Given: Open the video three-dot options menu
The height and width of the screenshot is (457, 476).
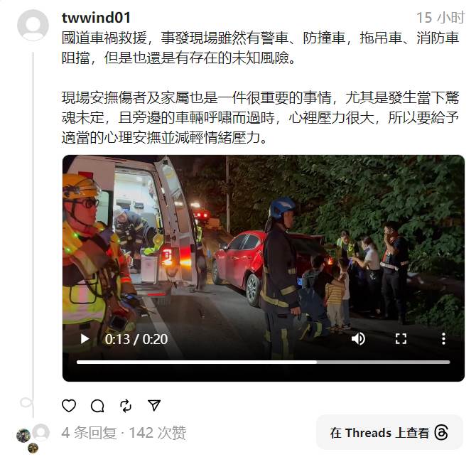Looking at the screenshot, I should pyautogui.click(x=443, y=338).
